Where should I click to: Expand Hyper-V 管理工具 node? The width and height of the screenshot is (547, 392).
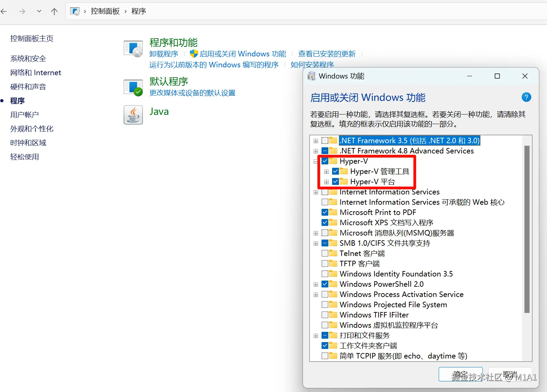(x=326, y=172)
